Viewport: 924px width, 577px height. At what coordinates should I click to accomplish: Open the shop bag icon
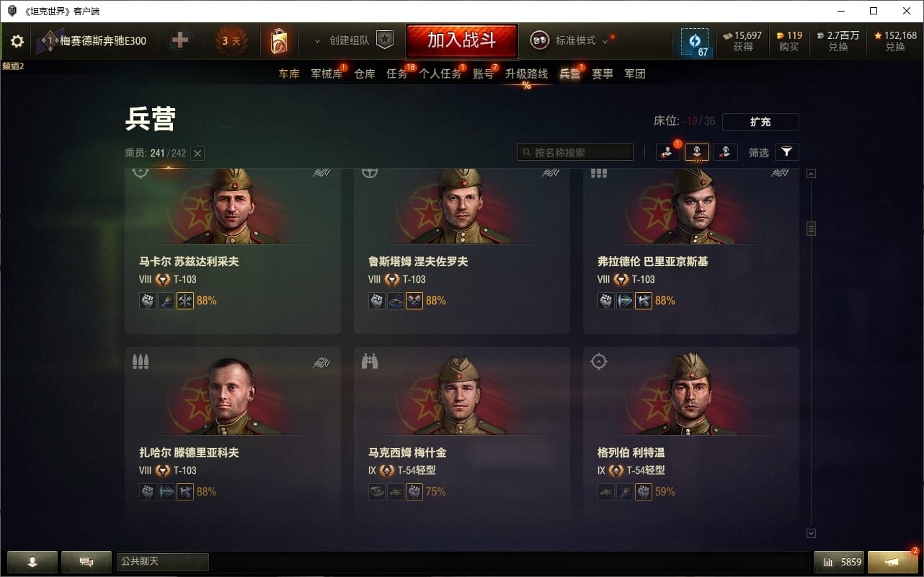(x=279, y=41)
